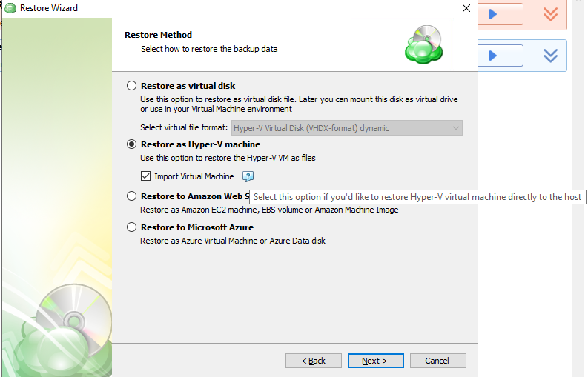The width and height of the screenshot is (588, 377).
Task: Select Restore as Hyper-V machine option
Action: [132, 144]
